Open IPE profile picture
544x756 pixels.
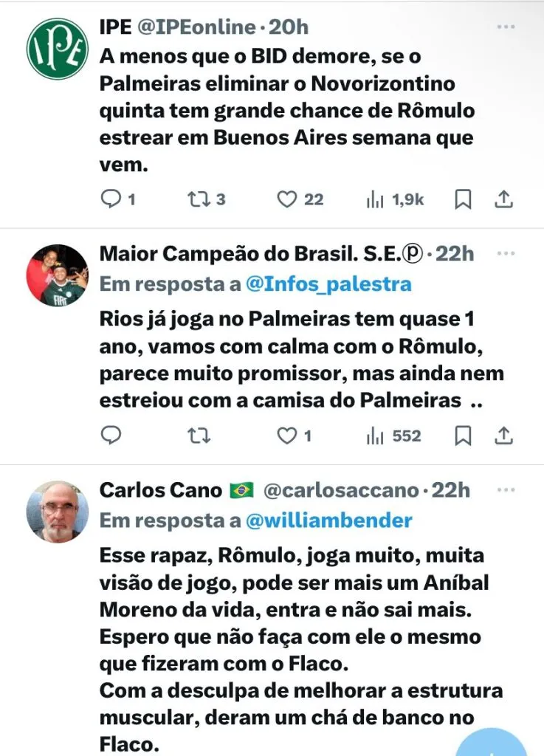tap(57, 48)
